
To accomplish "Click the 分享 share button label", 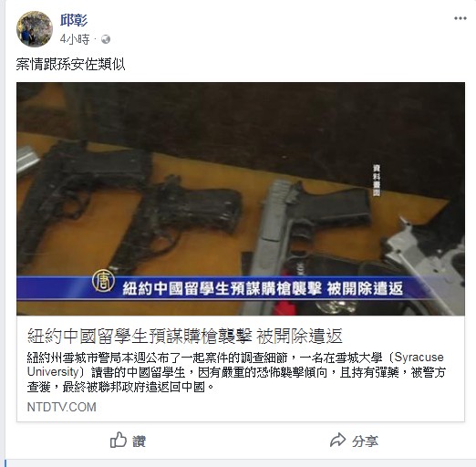I will coord(365,441).
